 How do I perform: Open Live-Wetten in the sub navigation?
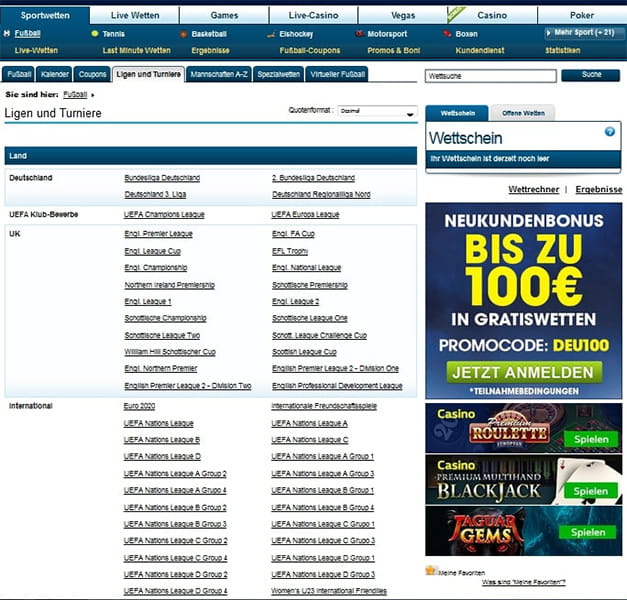pos(36,50)
